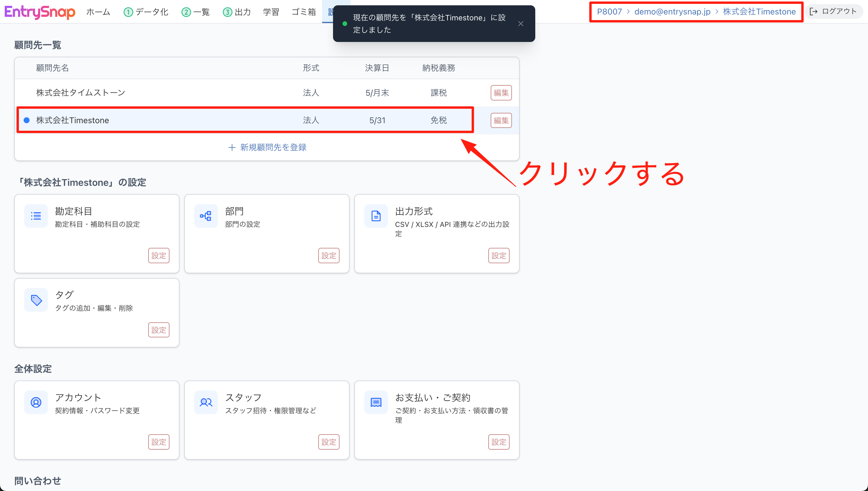This screenshot has height=491, width=868.
Task: Click the 形式 column header
Action: (x=311, y=68)
